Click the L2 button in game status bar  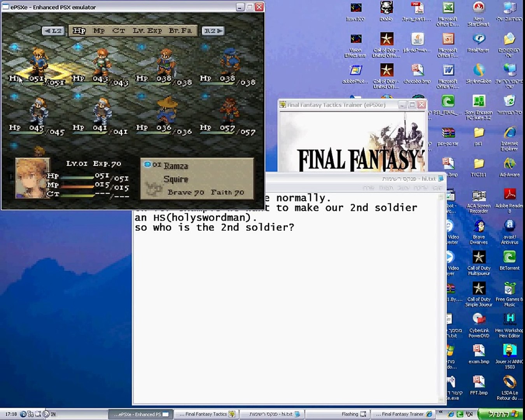[x=53, y=31]
